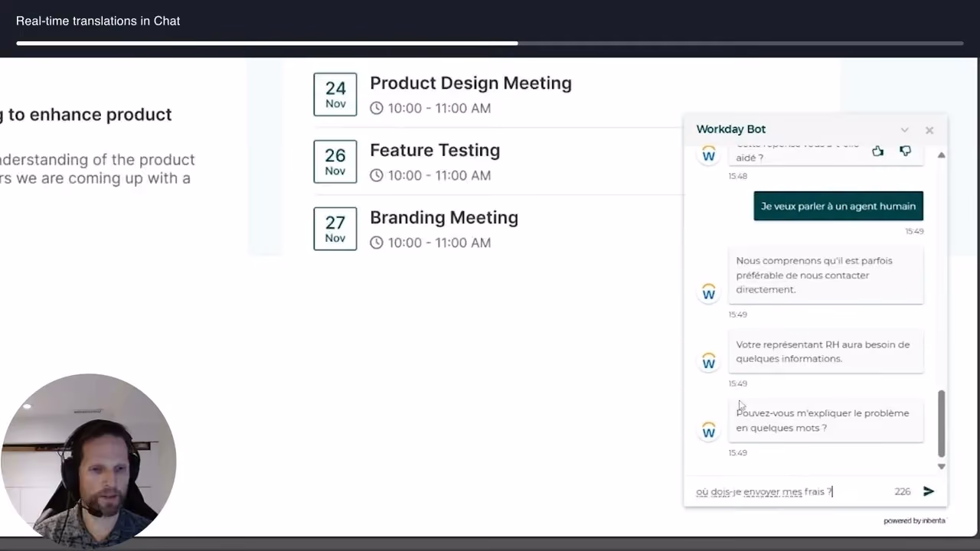Open the Branding Meeting event
The width and height of the screenshot is (980, 551).
click(x=444, y=217)
